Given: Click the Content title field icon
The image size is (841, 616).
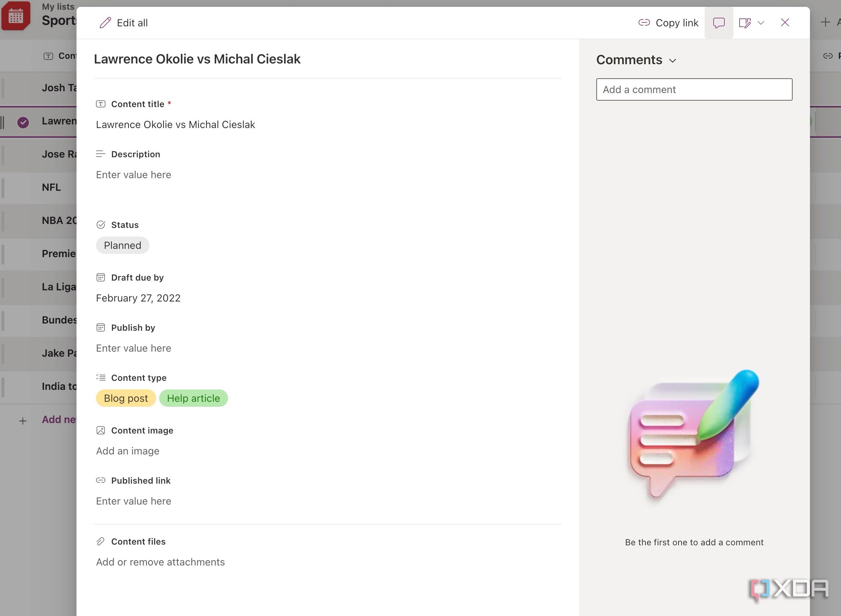Looking at the screenshot, I should (100, 104).
